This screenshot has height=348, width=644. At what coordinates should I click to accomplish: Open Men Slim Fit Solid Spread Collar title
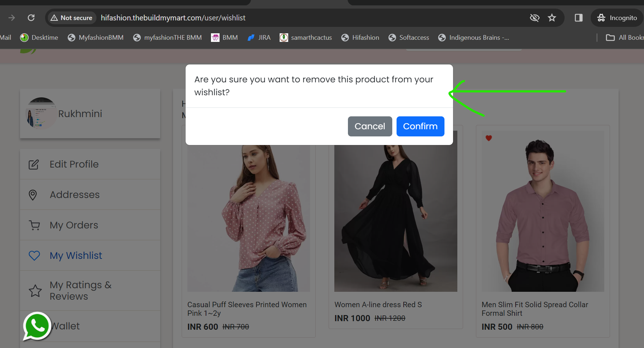click(x=535, y=309)
